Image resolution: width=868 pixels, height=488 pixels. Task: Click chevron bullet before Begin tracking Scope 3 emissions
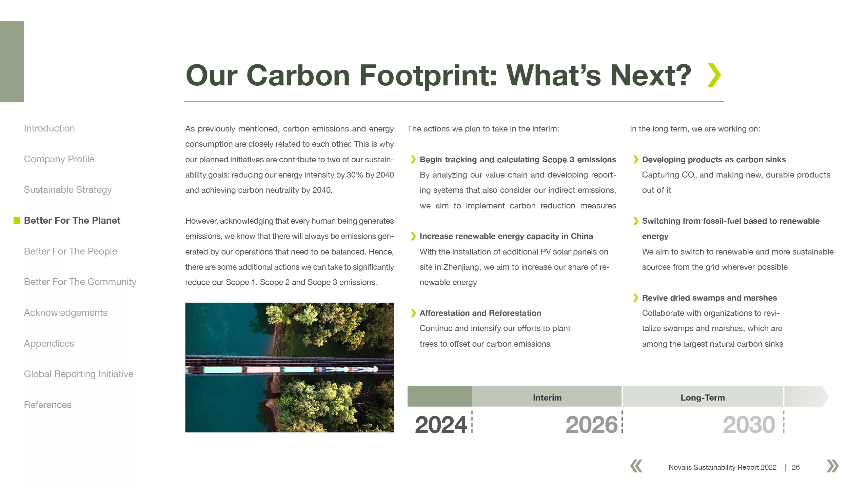[413, 160]
